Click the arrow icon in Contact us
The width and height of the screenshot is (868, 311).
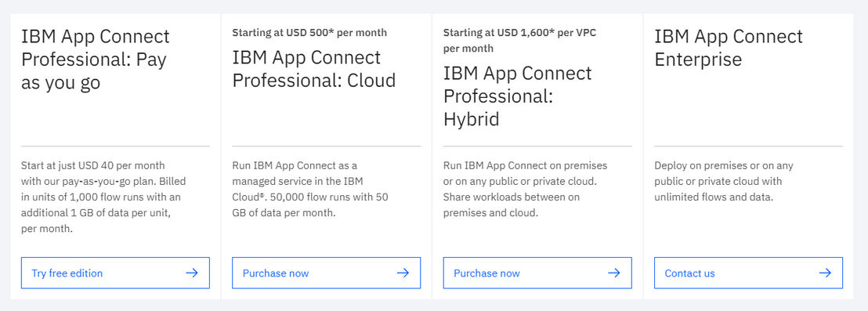click(x=825, y=273)
